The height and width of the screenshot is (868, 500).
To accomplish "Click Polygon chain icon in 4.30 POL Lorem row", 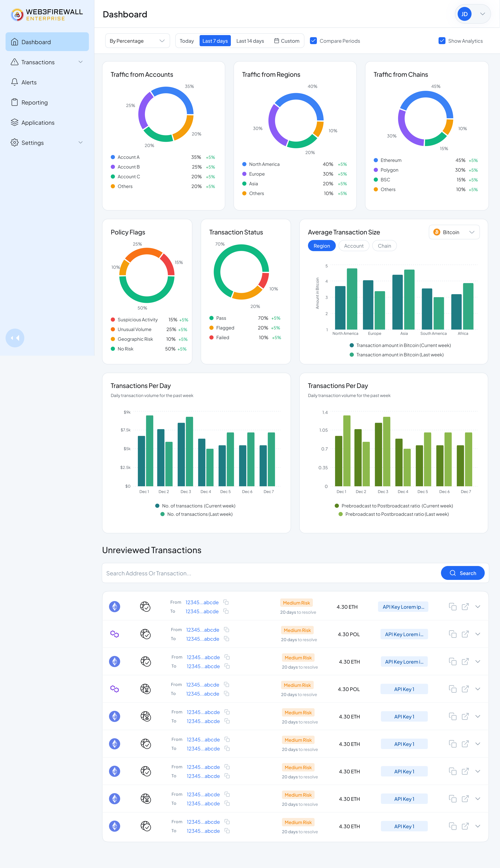I will (115, 634).
